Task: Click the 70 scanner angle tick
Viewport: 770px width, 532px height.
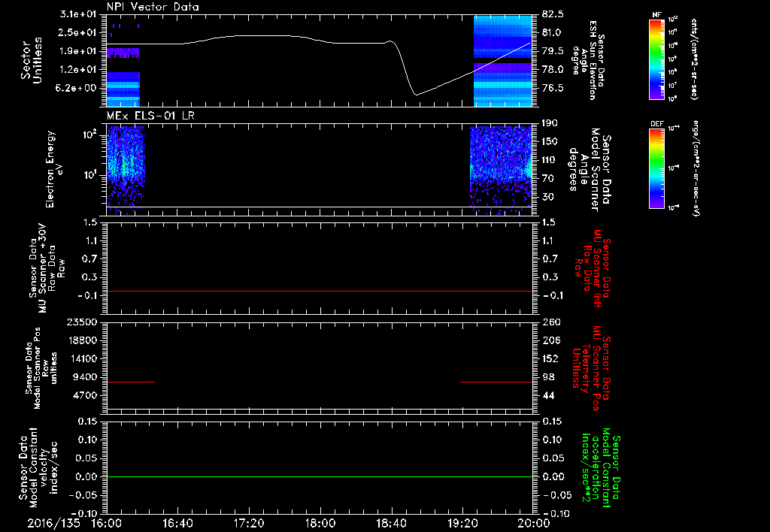Action: pyautogui.click(x=547, y=179)
